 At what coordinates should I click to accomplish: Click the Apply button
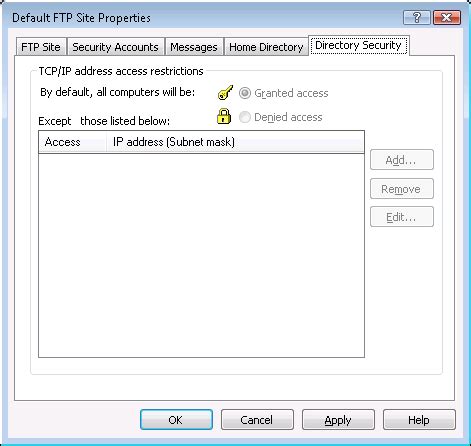click(x=338, y=420)
